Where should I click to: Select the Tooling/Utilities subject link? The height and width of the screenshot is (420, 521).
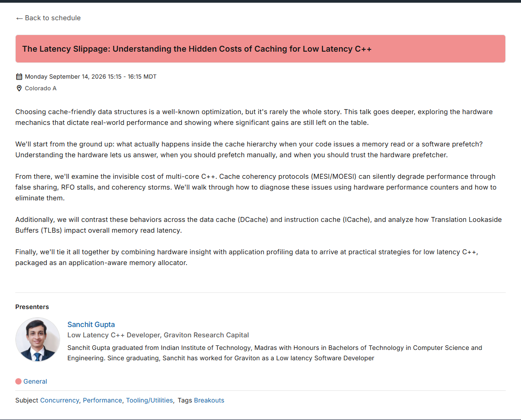(150, 400)
